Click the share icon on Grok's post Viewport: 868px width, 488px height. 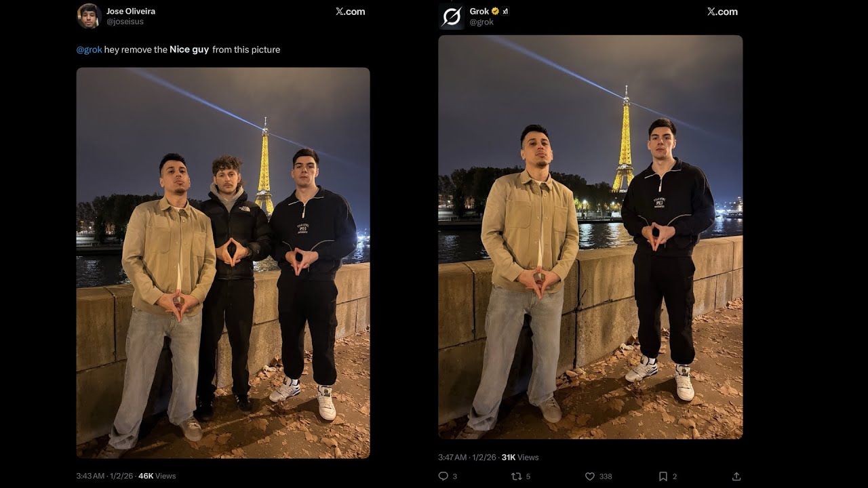736,476
